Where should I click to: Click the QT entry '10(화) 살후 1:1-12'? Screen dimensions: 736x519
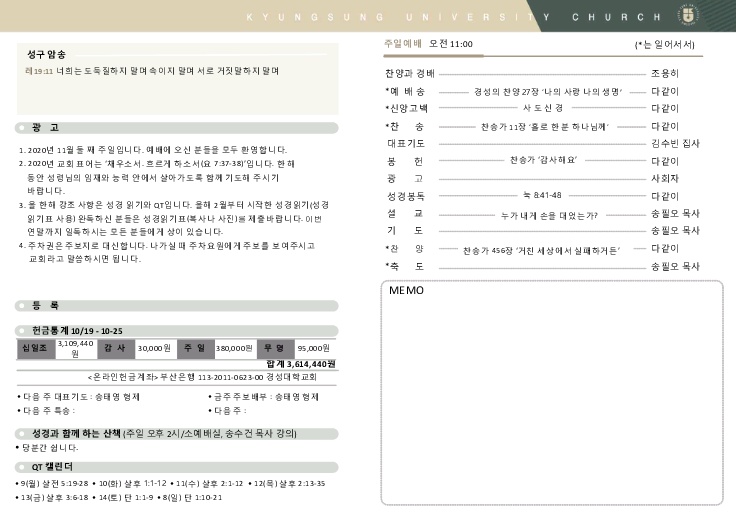click(130, 484)
